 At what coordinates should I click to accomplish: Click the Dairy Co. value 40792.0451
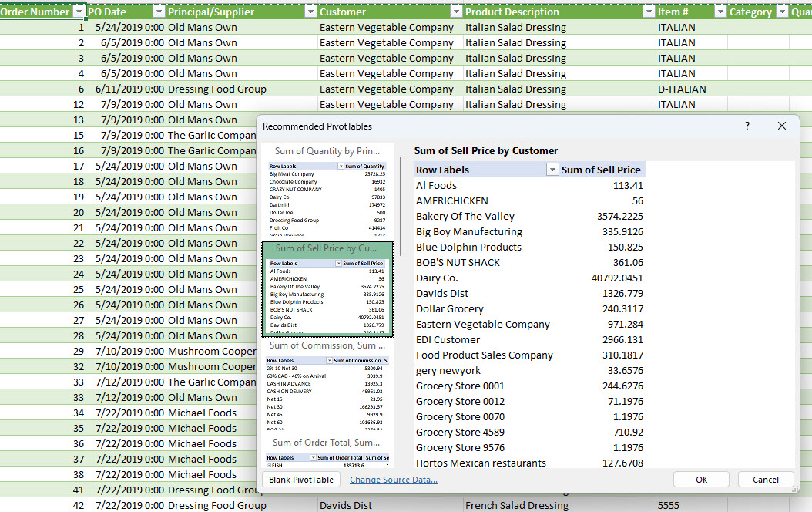point(617,278)
